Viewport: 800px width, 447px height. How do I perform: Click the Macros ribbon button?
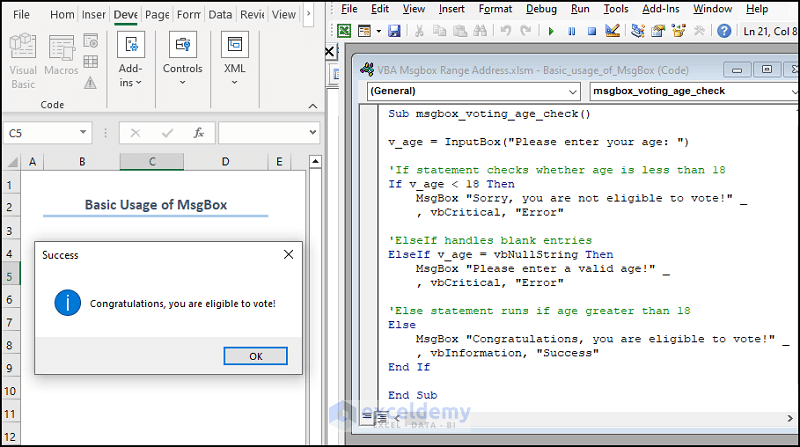tap(61, 55)
